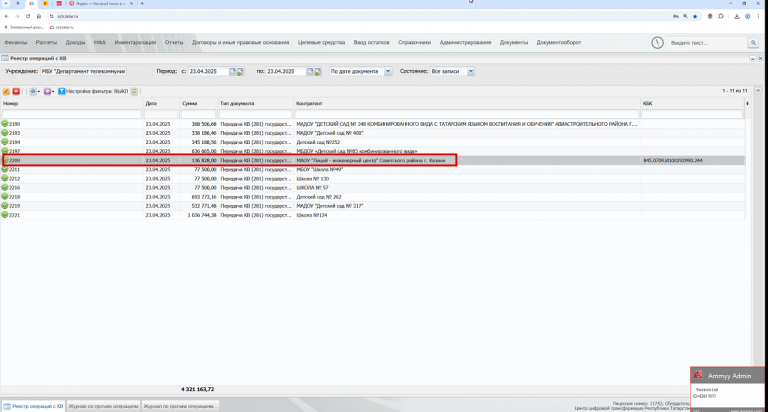Click the browser profile avatar icon

tap(747, 16)
